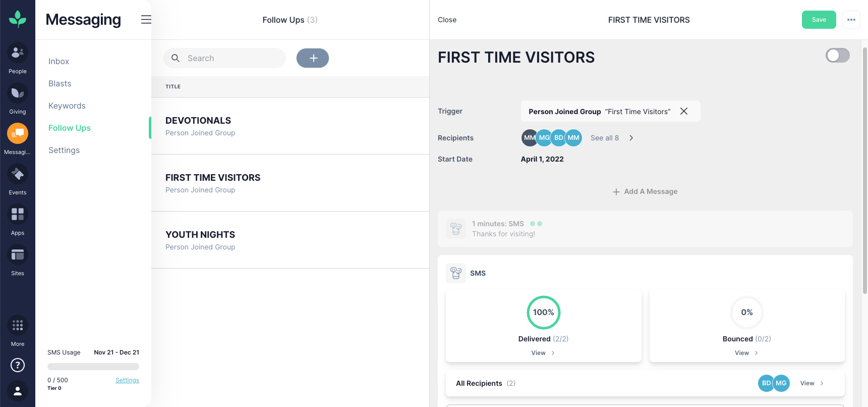Click the help question mark icon
The width and height of the screenshot is (868, 407).
click(x=18, y=365)
